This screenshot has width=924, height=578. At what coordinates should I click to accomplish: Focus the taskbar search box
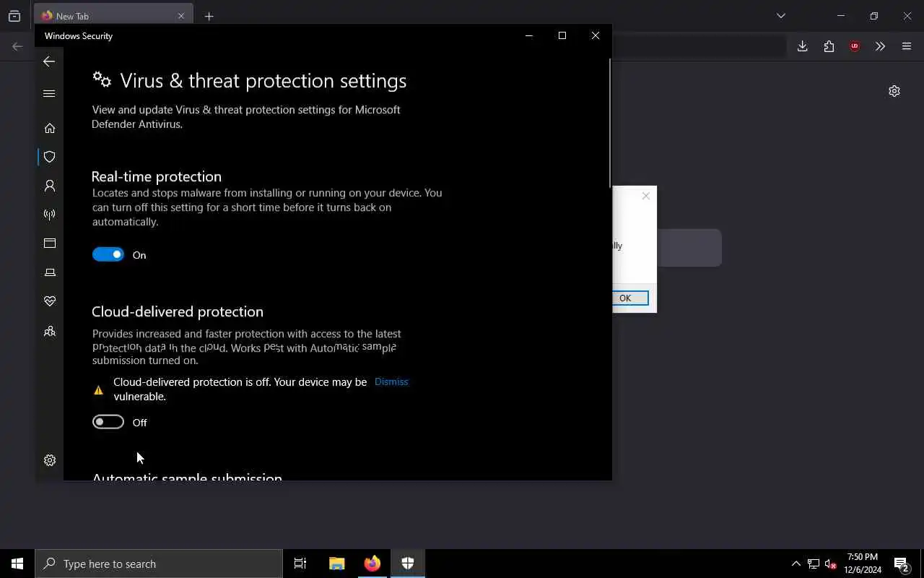coord(159,564)
